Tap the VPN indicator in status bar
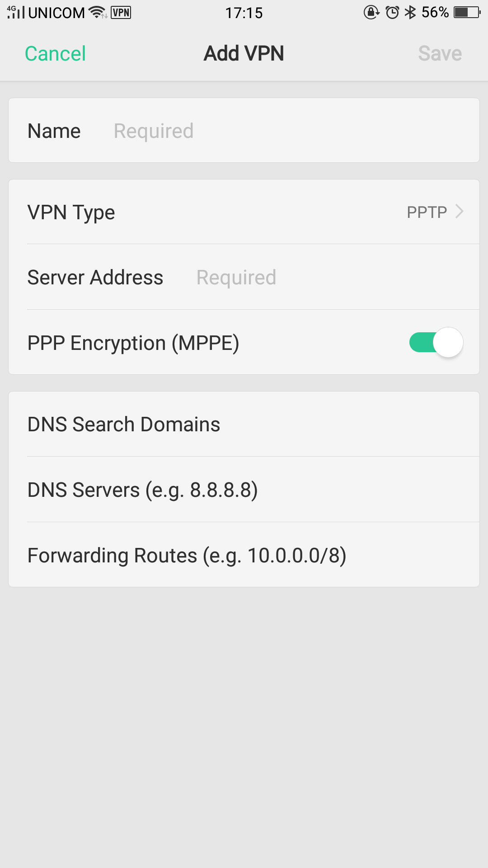Screen dimensions: 488x868 pos(121,12)
